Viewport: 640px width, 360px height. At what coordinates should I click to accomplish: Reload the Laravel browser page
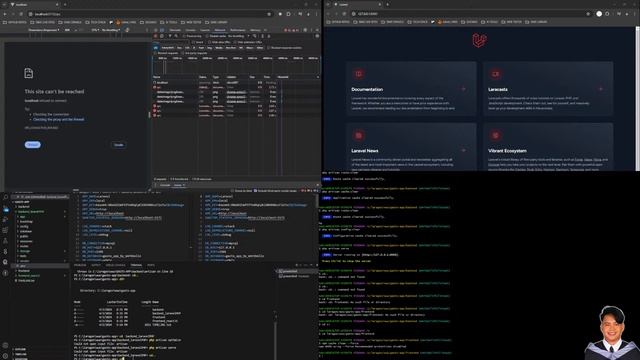tap(344, 14)
